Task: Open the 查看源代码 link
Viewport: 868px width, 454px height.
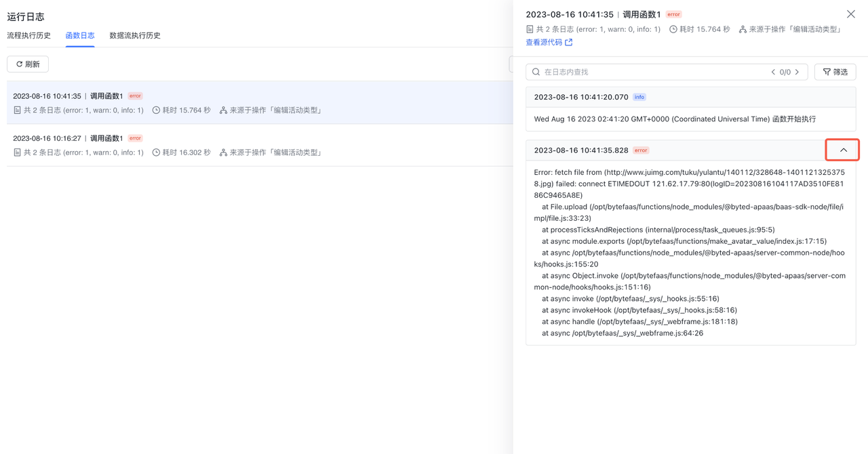Action: point(544,42)
